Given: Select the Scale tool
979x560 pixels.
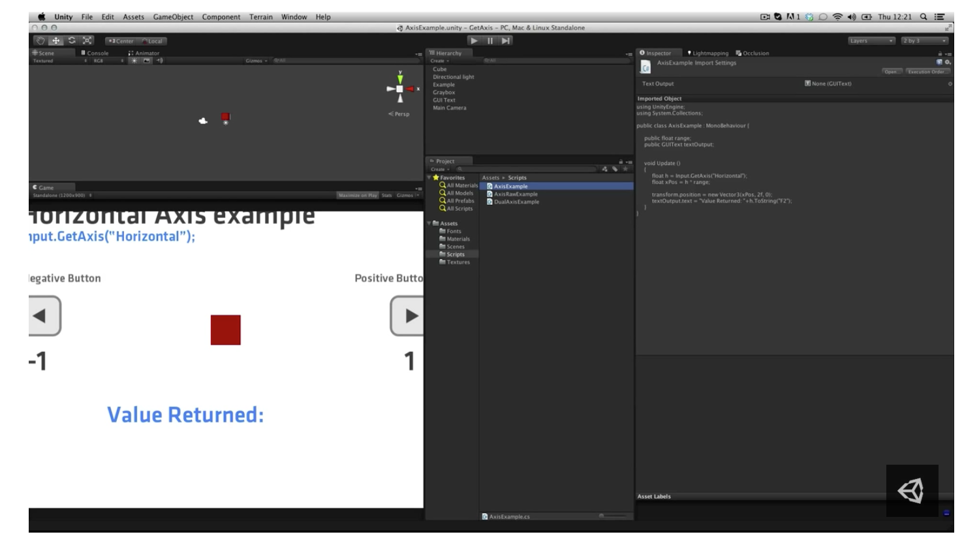Looking at the screenshot, I should pyautogui.click(x=87, y=40).
